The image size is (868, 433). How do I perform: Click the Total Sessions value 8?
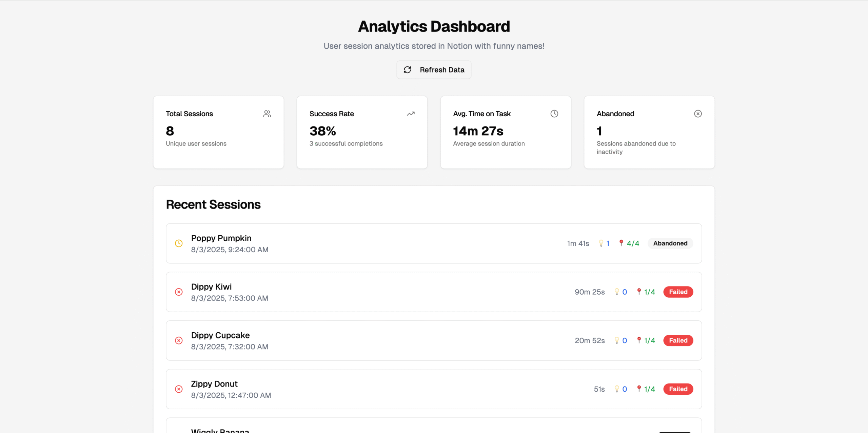click(170, 131)
